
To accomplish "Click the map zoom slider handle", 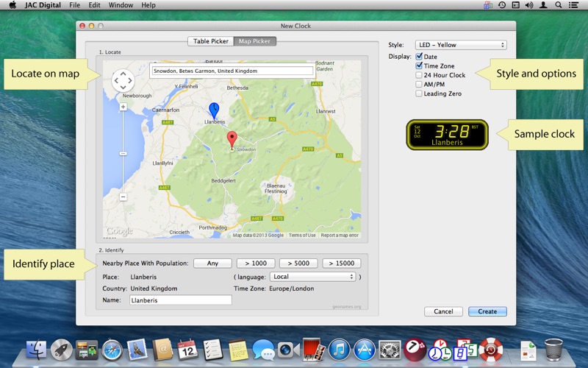I will pos(123,153).
